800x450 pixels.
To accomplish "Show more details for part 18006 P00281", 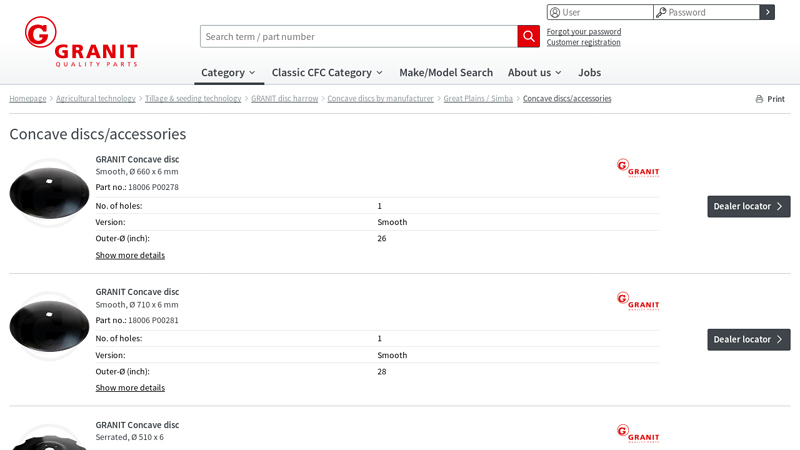I will [x=130, y=388].
